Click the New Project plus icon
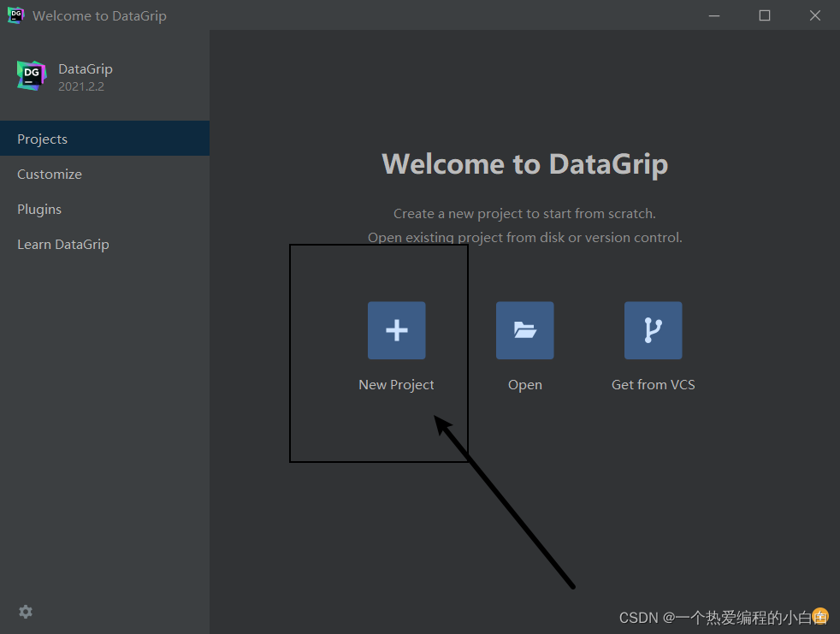The image size is (840, 634). tap(396, 330)
